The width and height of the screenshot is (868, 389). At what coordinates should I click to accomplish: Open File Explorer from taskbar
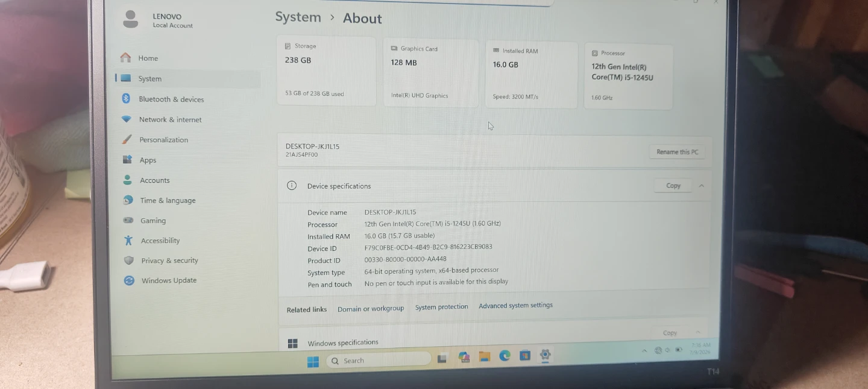point(485,356)
